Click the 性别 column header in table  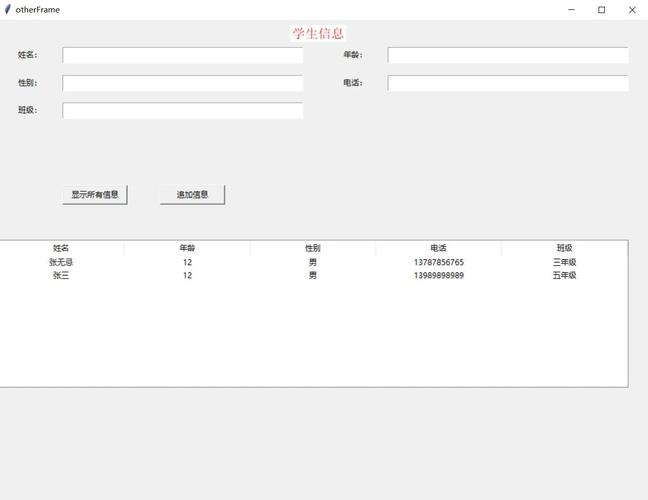pos(313,248)
